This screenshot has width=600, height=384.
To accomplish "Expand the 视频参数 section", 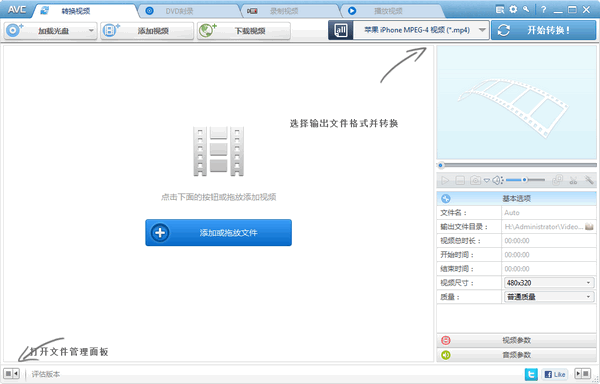I will coord(517,340).
